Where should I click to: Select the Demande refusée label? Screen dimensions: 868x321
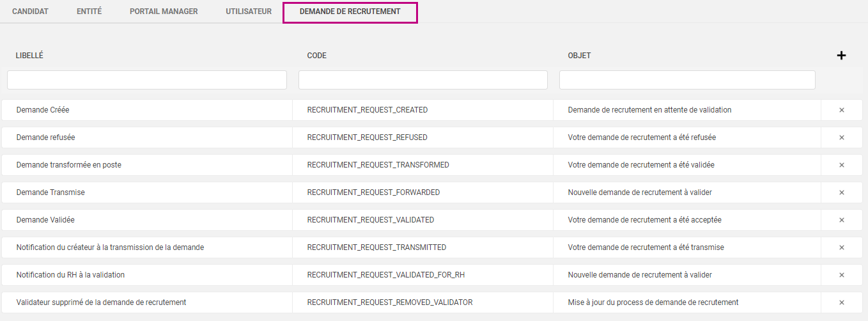(x=46, y=137)
